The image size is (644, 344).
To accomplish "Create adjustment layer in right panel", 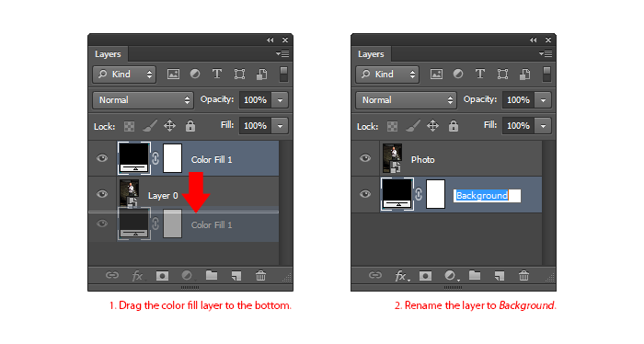I will pos(451,275).
